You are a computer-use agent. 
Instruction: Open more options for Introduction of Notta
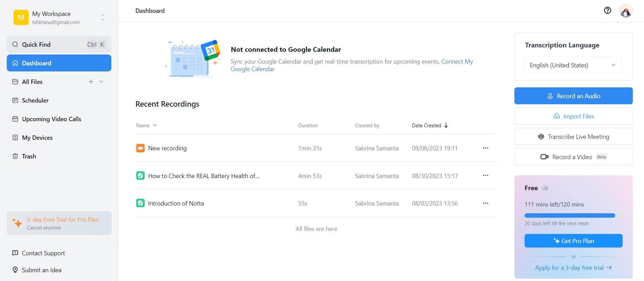click(486, 203)
